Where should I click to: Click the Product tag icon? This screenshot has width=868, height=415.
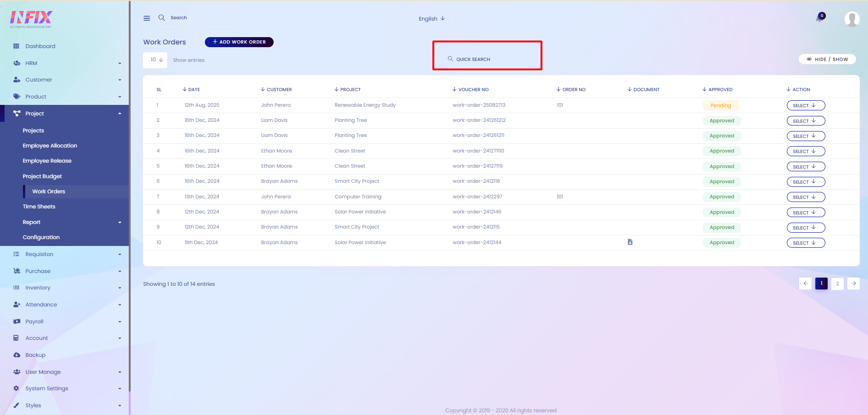[x=16, y=97]
